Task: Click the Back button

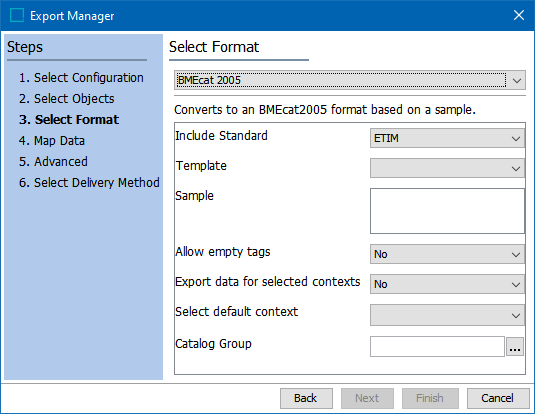Action: pos(306,398)
